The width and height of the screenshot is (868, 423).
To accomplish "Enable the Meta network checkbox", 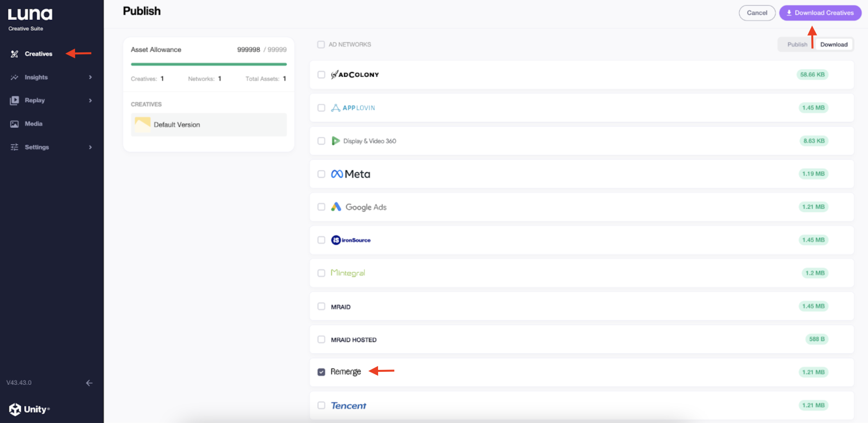I will pos(321,174).
